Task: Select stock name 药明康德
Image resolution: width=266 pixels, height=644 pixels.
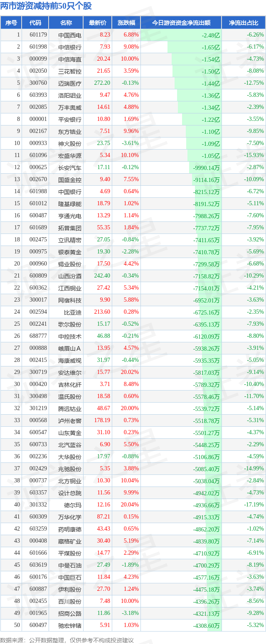Action: point(70,529)
